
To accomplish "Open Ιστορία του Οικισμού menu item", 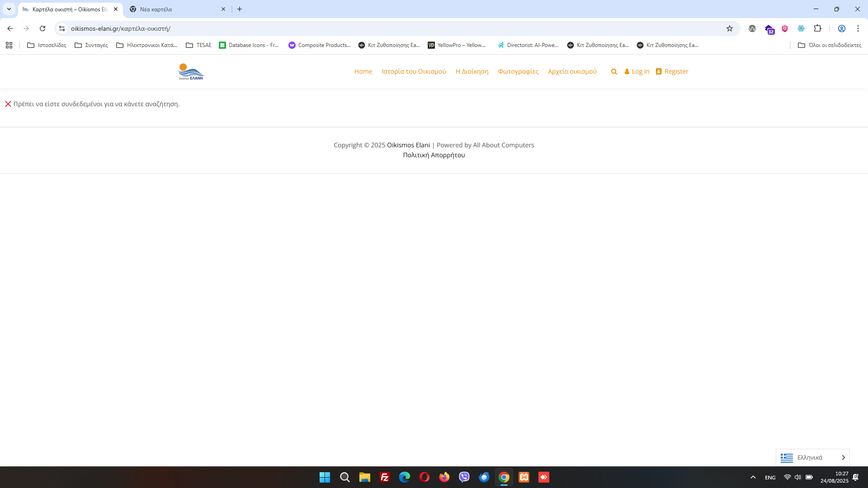I will [414, 71].
